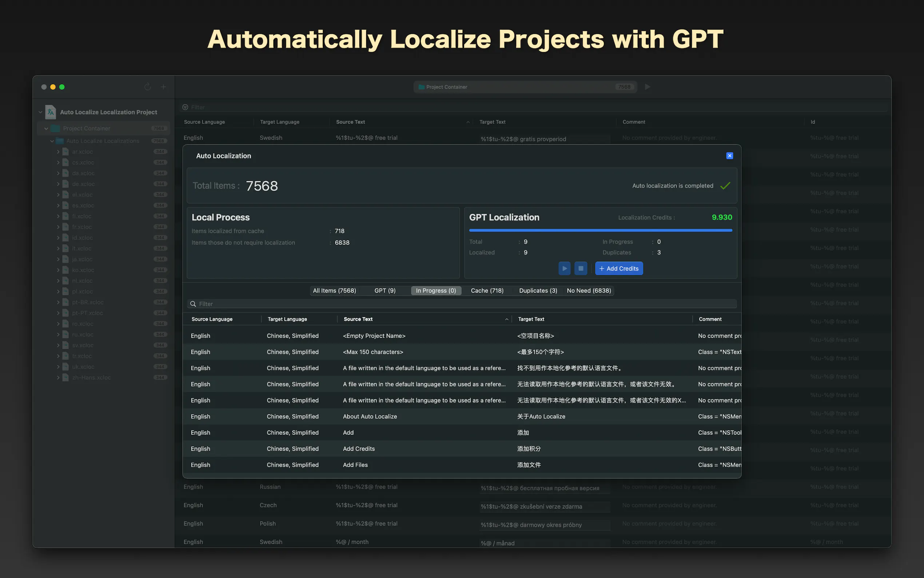Open the filter options icon in top Filter bar

185,107
